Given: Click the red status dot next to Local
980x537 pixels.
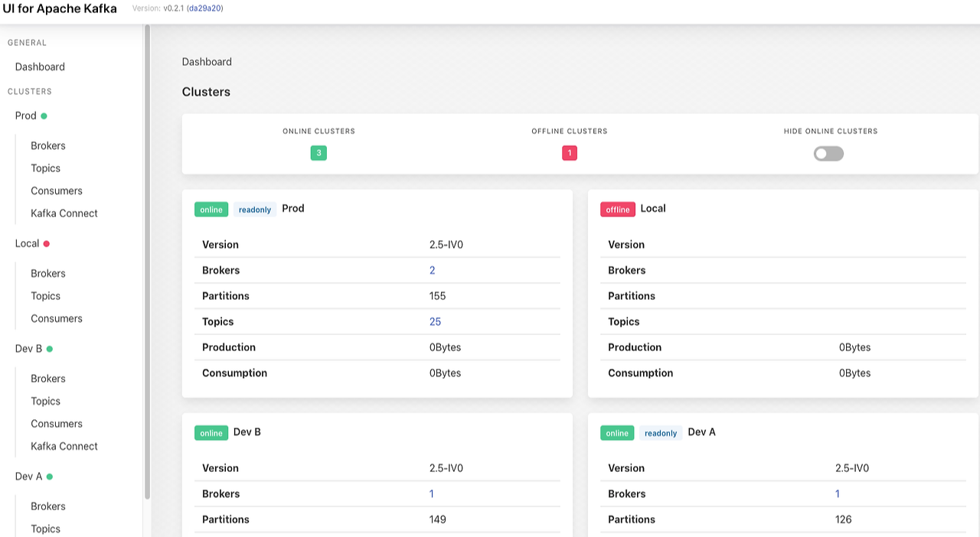Looking at the screenshot, I should (x=46, y=244).
